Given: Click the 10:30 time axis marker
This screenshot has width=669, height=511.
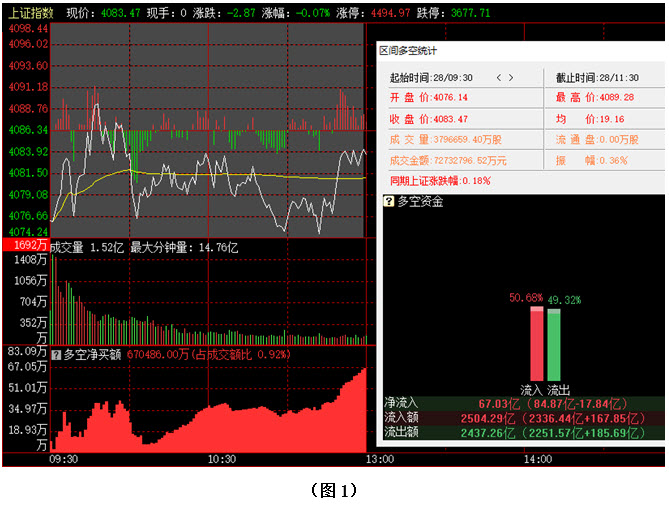Looking at the screenshot, I should click(221, 459).
